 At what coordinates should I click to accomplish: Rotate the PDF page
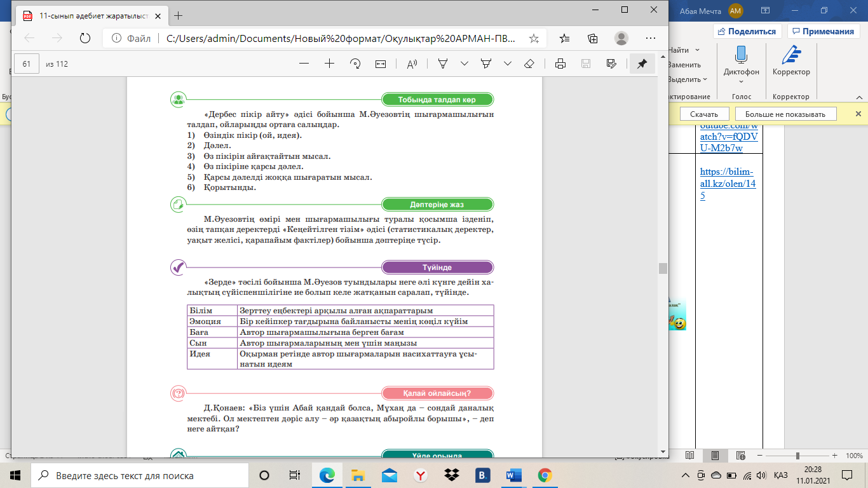coord(356,64)
